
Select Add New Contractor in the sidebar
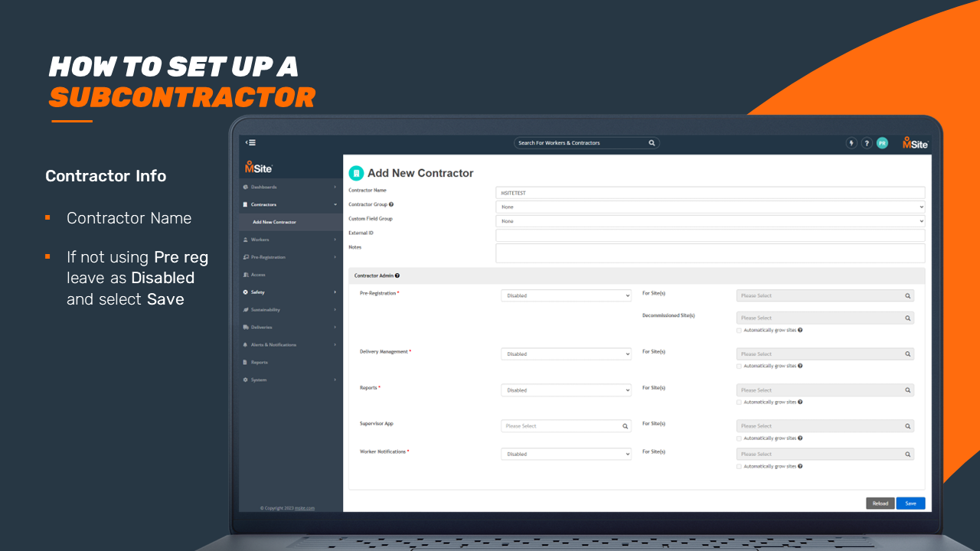pyautogui.click(x=274, y=222)
